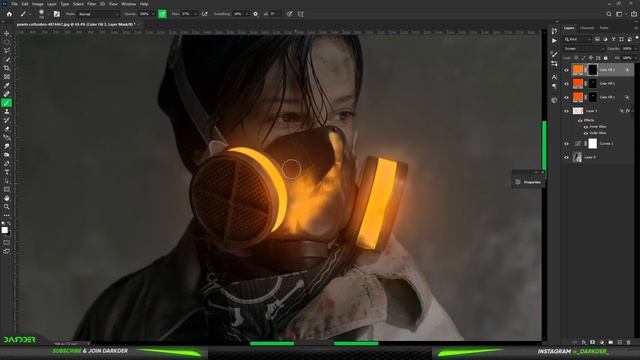This screenshot has width=640, height=360.
Task: Hide the bottom Layer 0
Action: click(566, 157)
